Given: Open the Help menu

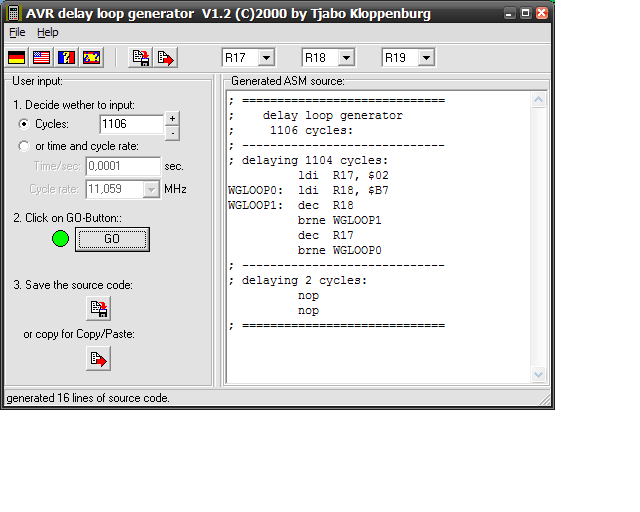Looking at the screenshot, I should (x=48, y=32).
